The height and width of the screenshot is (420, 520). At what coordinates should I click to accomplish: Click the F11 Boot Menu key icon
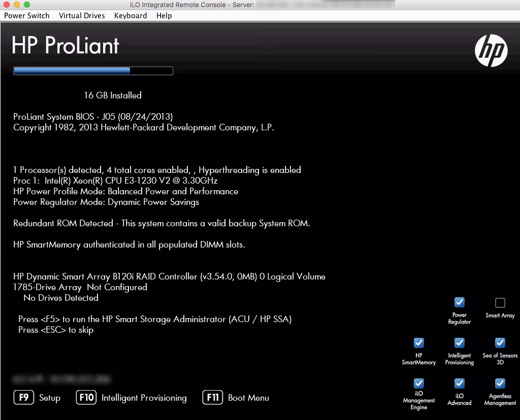212,397
